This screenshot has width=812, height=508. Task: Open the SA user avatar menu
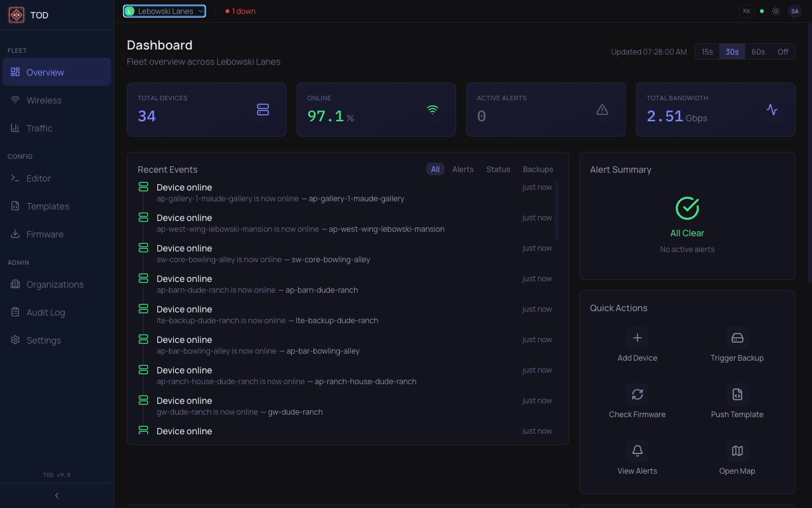794,11
